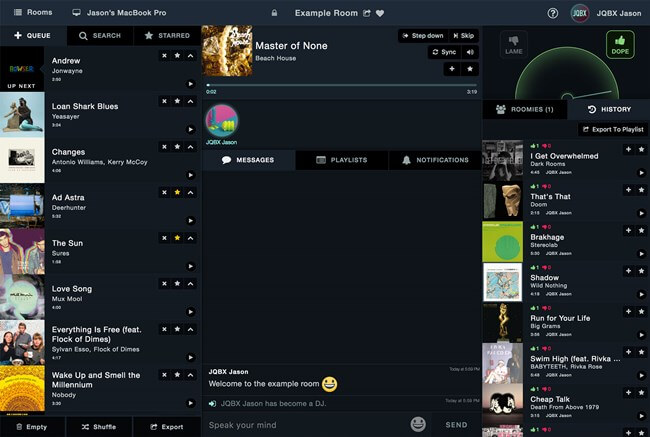Viewport: 650px width, 437px height.
Task: Preview play the Andrew track
Action: point(190,84)
